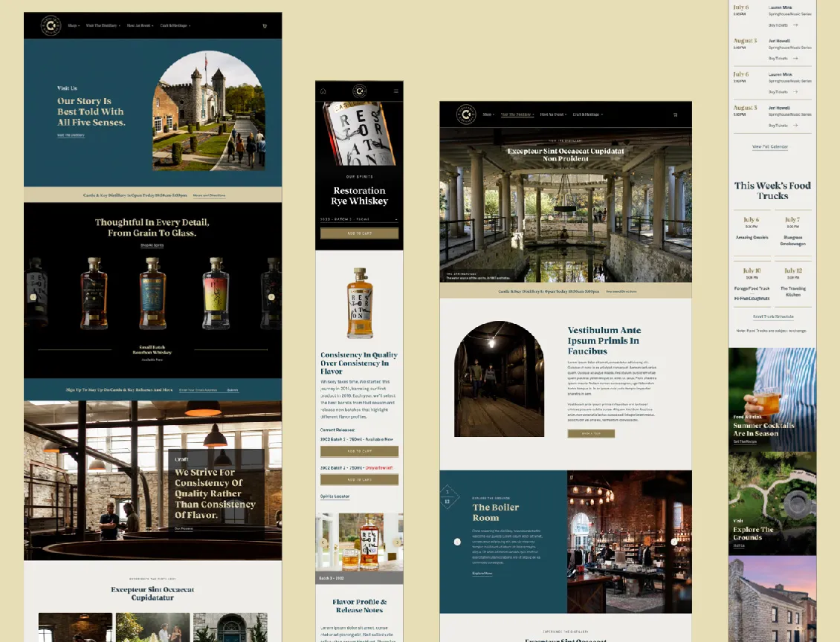Viewport: 840px width, 642px height.
Task: Open the arched doorway thumbnail at bottom
Action: [230, 628]
